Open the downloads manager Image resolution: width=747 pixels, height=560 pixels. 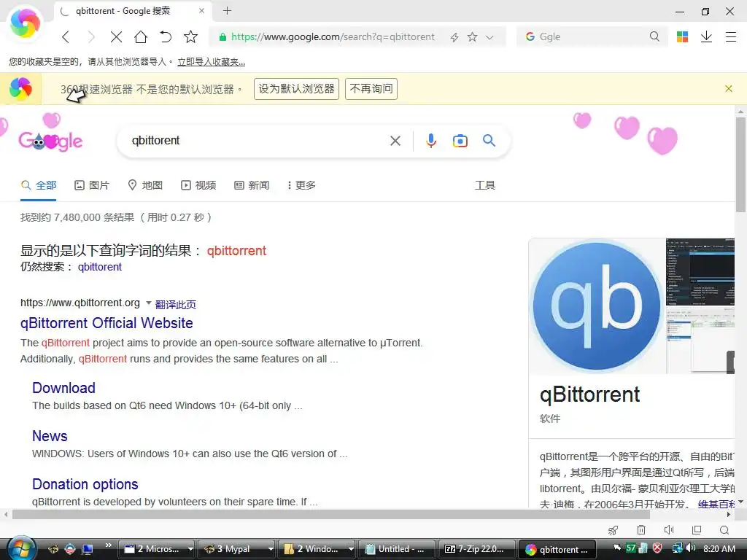[x=706, y=36]
